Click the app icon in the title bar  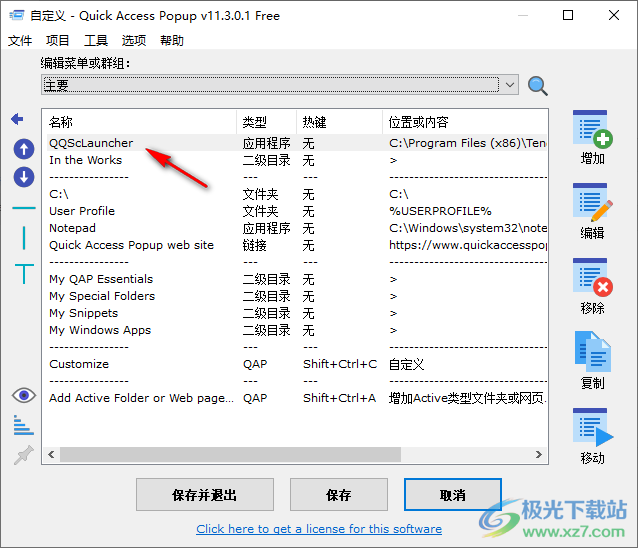17,15
